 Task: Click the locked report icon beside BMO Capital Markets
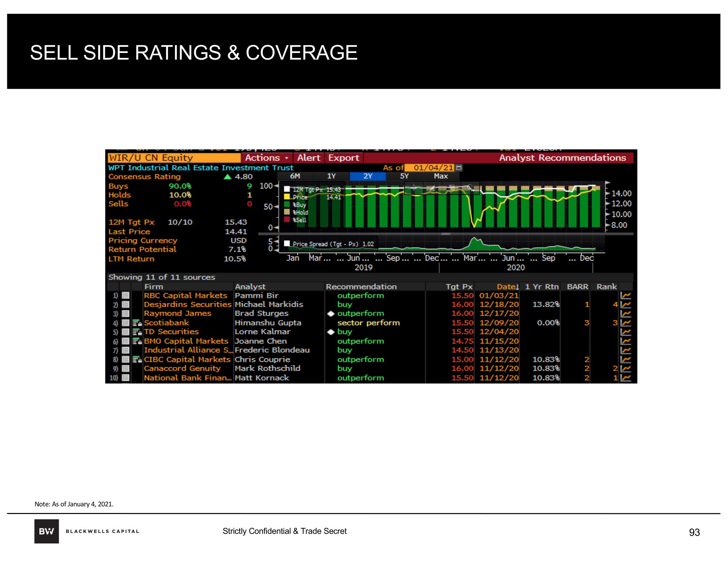point(137,341)
